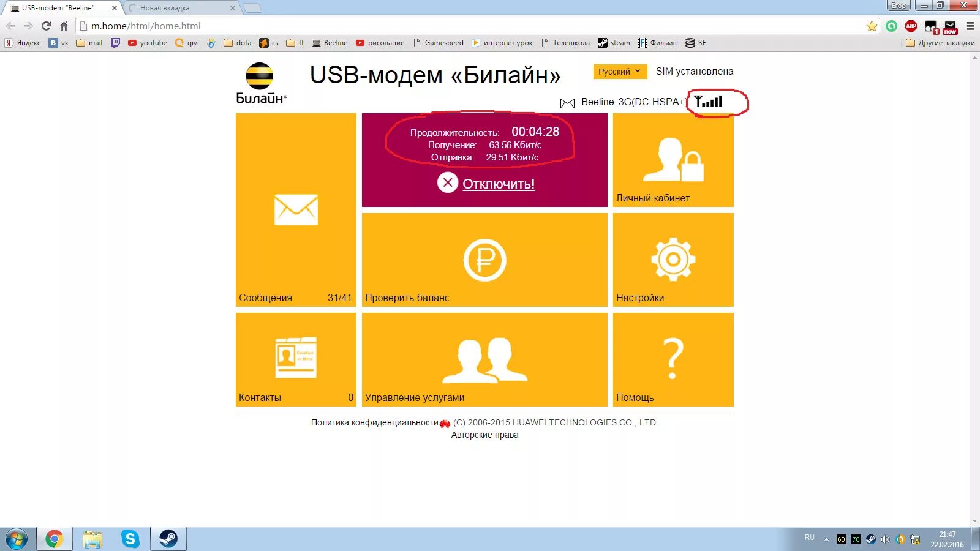Open the Настройки gear tile
The height and width of the screenshot is (551, 980).
(673, 260)
